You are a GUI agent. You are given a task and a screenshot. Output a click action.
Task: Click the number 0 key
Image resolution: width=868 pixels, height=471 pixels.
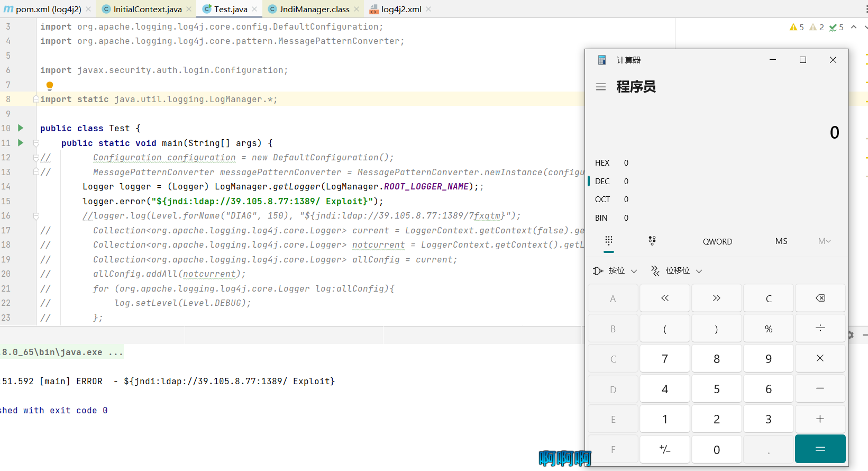(717, 449)
